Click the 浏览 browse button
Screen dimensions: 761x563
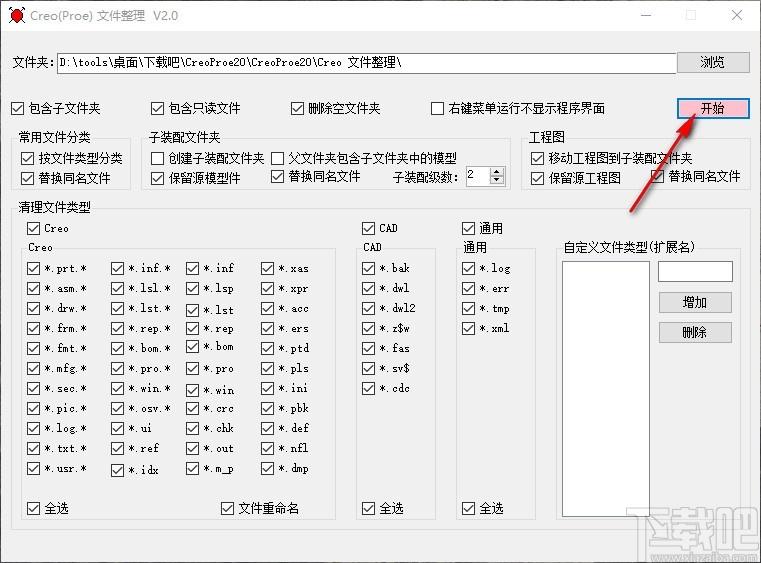713,62
